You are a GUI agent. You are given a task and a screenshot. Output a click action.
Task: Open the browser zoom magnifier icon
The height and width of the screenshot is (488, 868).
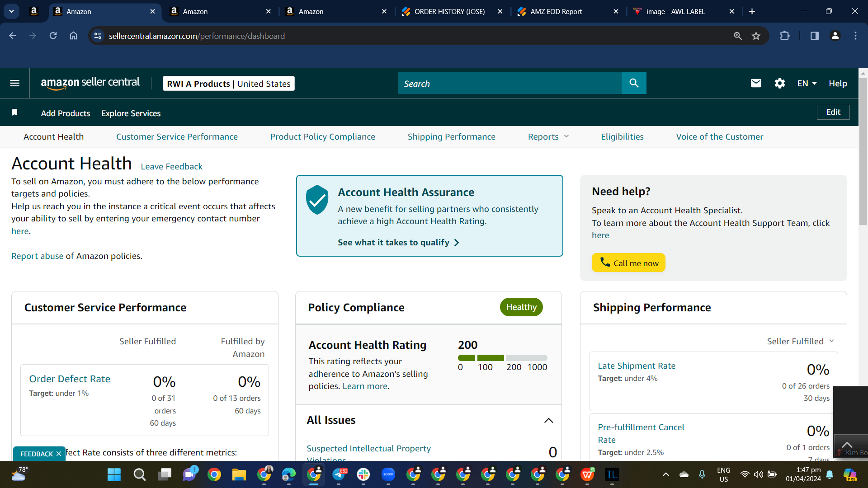point(738,36)
